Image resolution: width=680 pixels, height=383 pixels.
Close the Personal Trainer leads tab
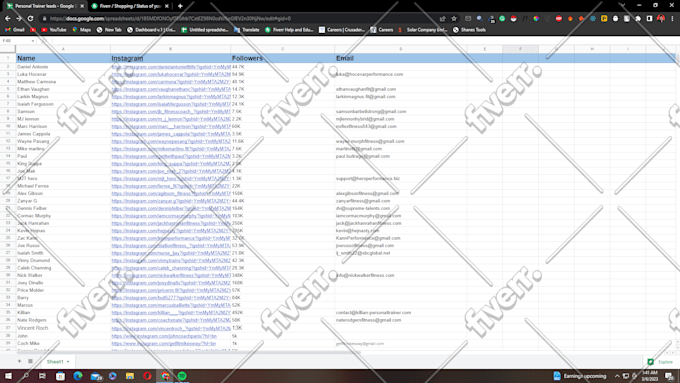tap(82, 6)
